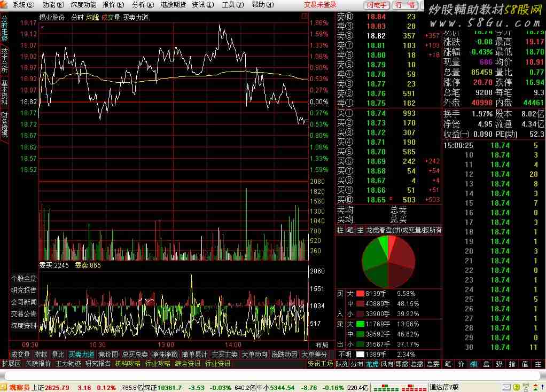Select the 总买总卖 indicator tab
Image resolution: width=546 pixels, height=392 pixels.
pyautogui.click(x=135, y=355)
